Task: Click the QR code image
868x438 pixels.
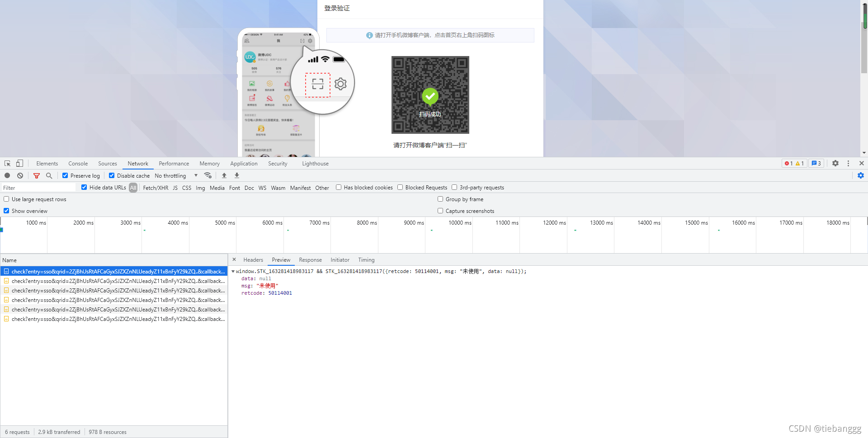Action: click(x=430, y=95)
